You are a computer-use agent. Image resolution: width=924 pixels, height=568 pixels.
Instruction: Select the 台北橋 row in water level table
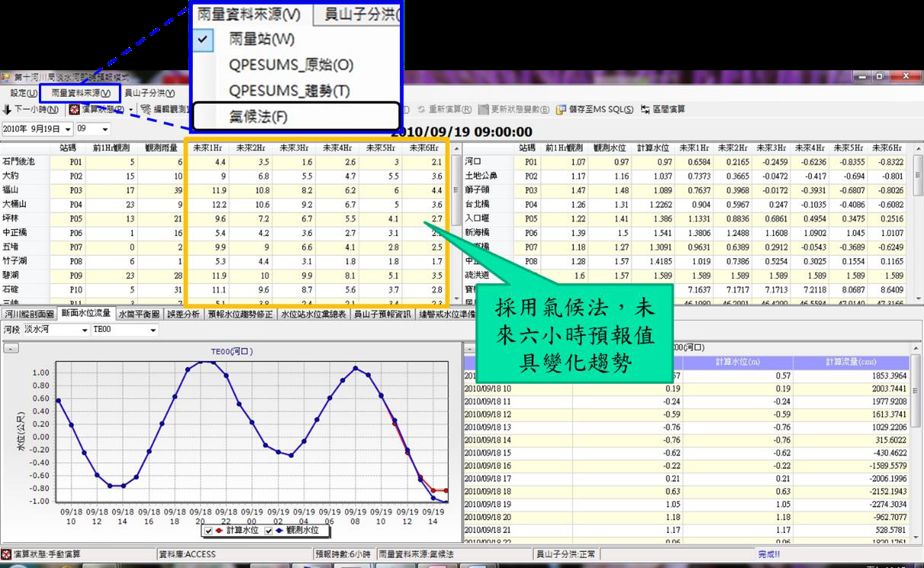tap(686, 204)
